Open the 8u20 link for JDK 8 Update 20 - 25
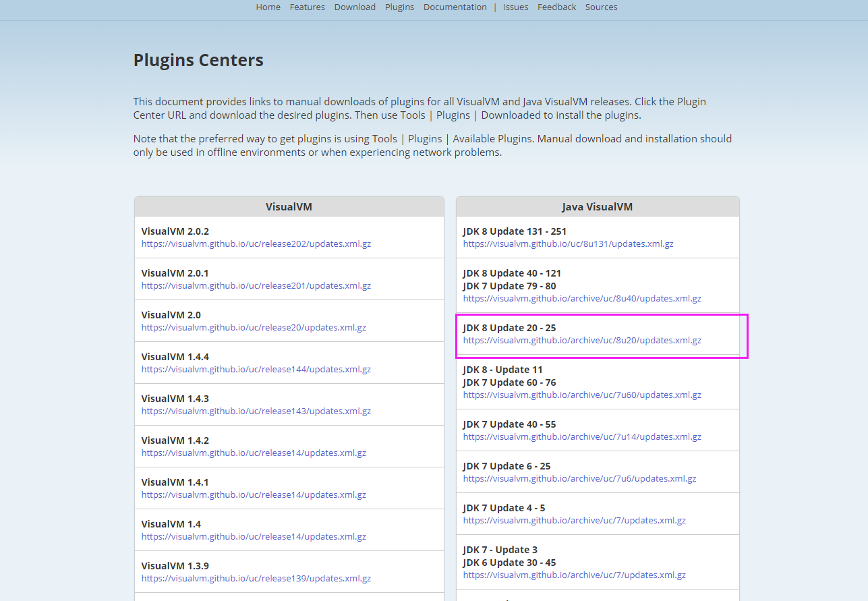 [x=582, y=341]
